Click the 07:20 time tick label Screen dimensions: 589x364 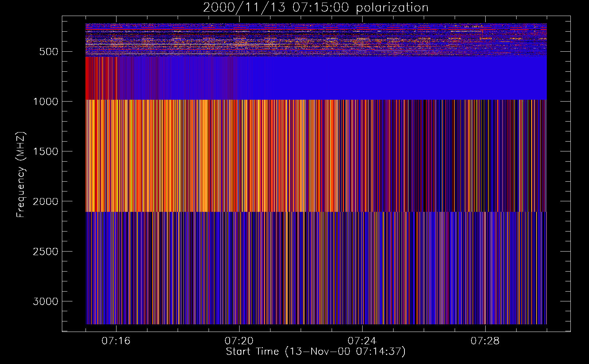tap(239, 341)
